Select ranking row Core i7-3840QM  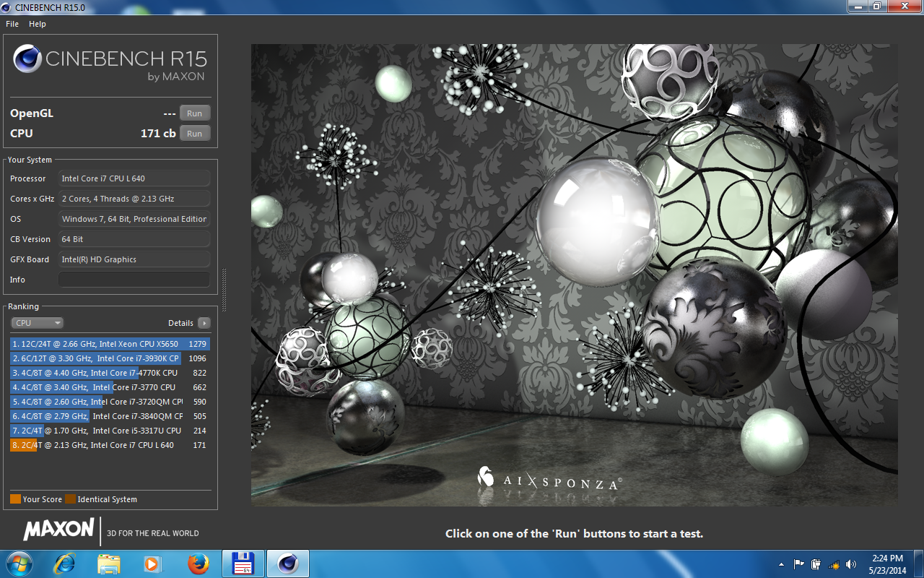110,416
